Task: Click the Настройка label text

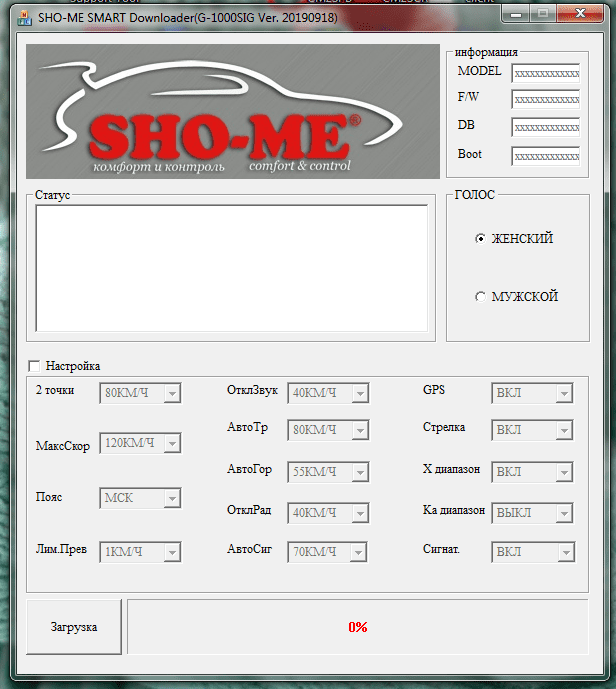Action: (x=73, y=366)
